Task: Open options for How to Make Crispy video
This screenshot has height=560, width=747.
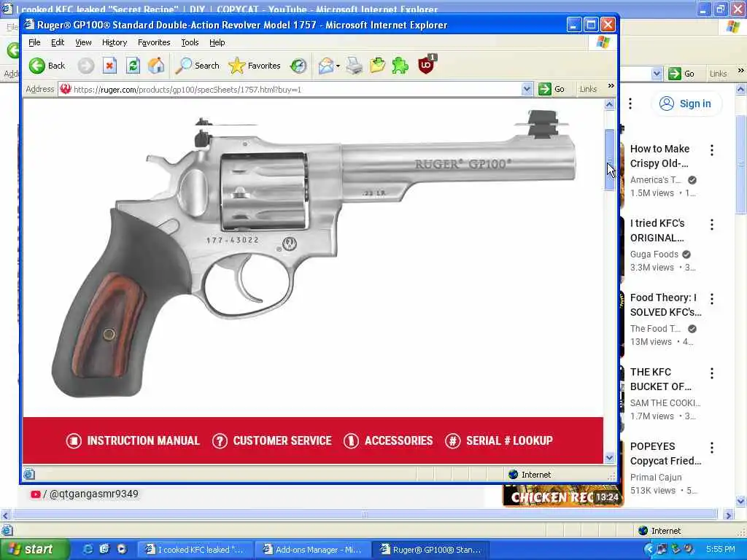Action: coord(712,150)
